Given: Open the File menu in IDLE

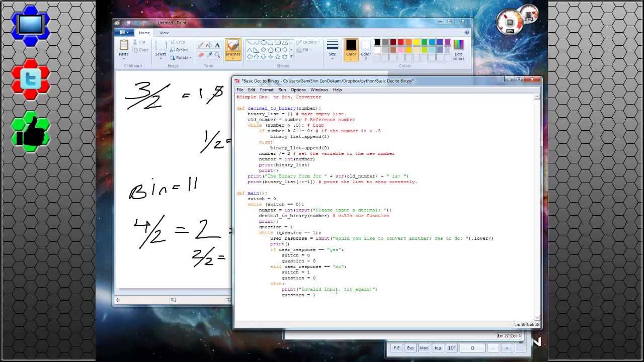Looking at the screenshot, I should (240, 90).
